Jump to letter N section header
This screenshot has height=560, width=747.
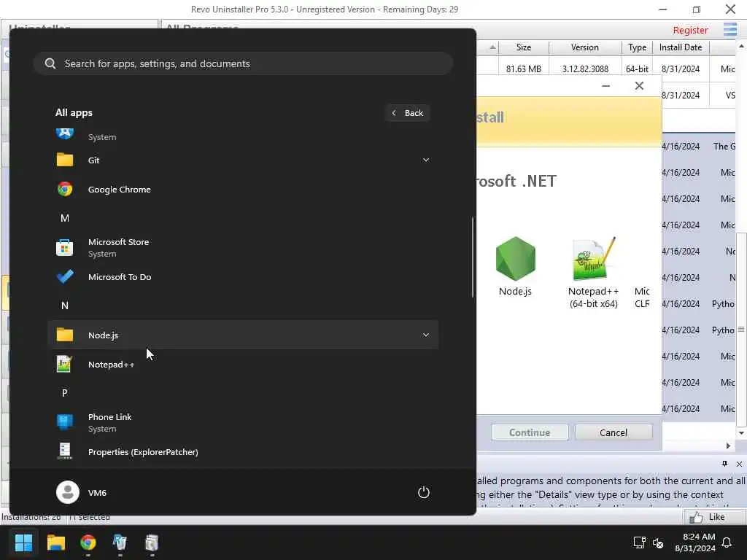[x=65, y=306]
